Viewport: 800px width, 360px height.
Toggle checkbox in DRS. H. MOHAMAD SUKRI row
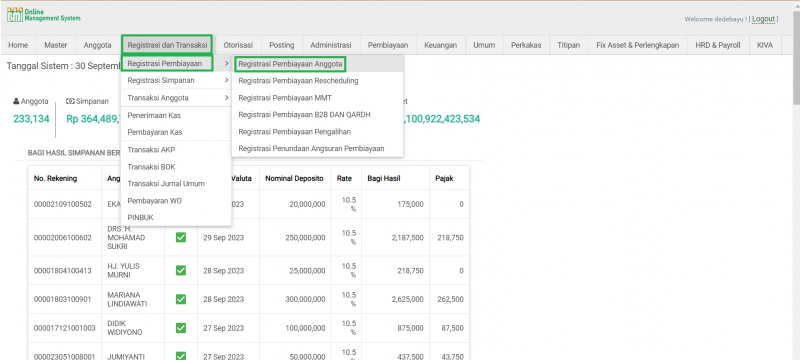[x=181, y=238]
